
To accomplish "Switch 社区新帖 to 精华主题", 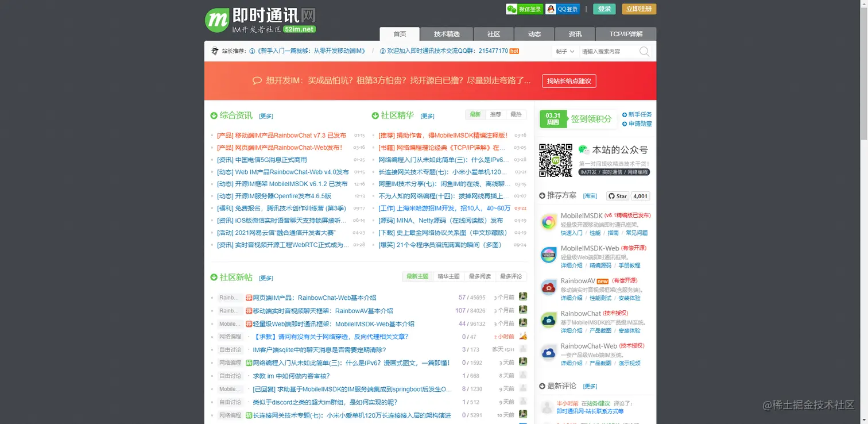I will pyautogui.click(x=448, y=276).
